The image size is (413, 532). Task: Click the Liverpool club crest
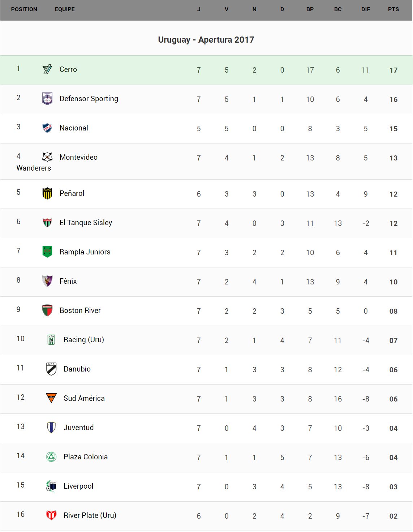point(51,486)
